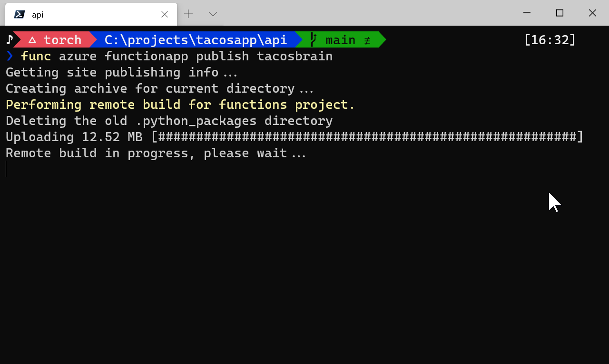Select the git branch icon beside main
The image size is (609, 364).
[x=313, y=39]
